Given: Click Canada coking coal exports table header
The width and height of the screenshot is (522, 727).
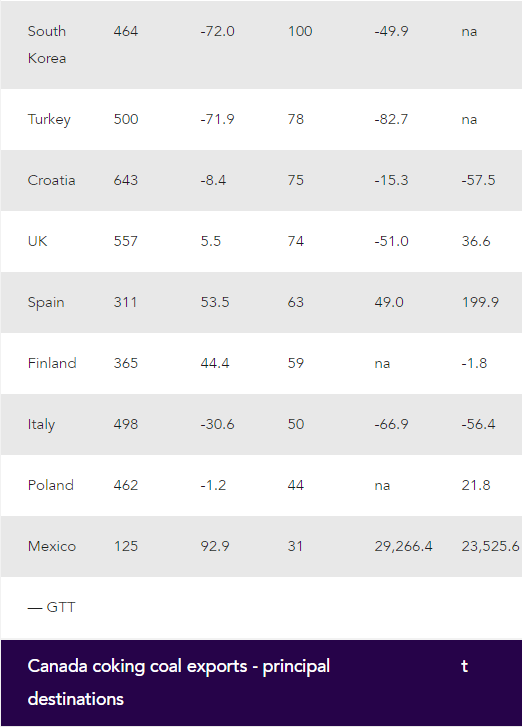Looking at the screenshot, I should [x=178, y=682].
